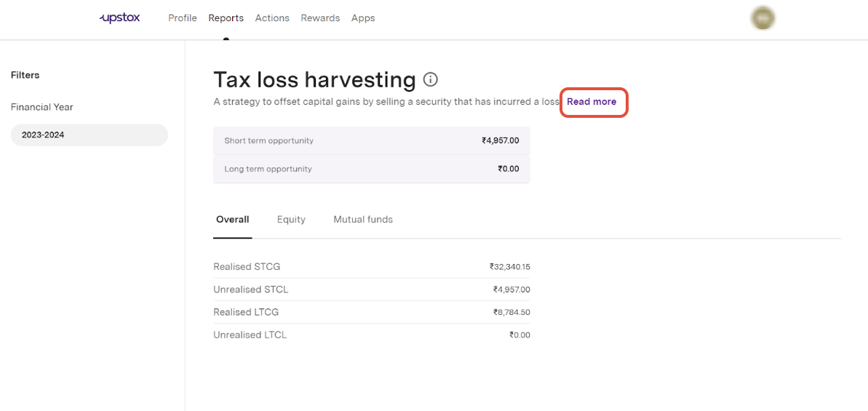
Task: Click info icon beside Tax loss harvesting
Action: (431, 79)
